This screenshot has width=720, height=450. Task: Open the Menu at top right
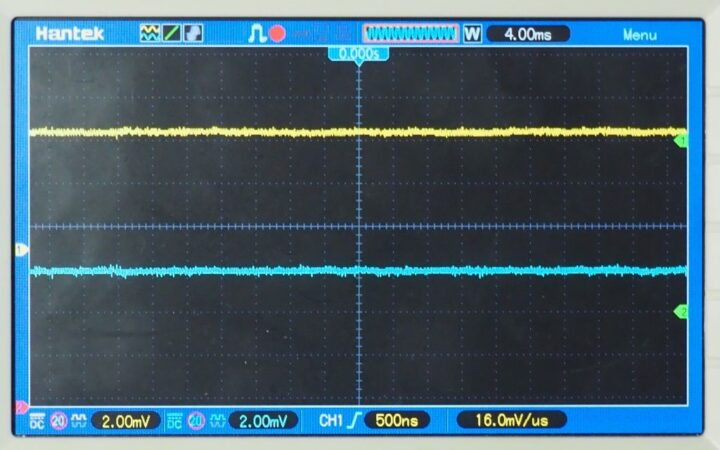point(640,34)
